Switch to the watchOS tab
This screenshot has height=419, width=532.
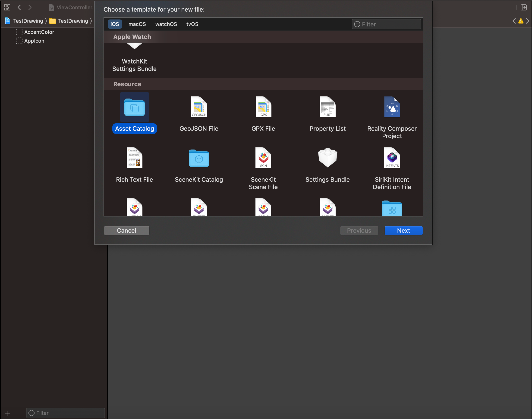click(x=166, y=24)
